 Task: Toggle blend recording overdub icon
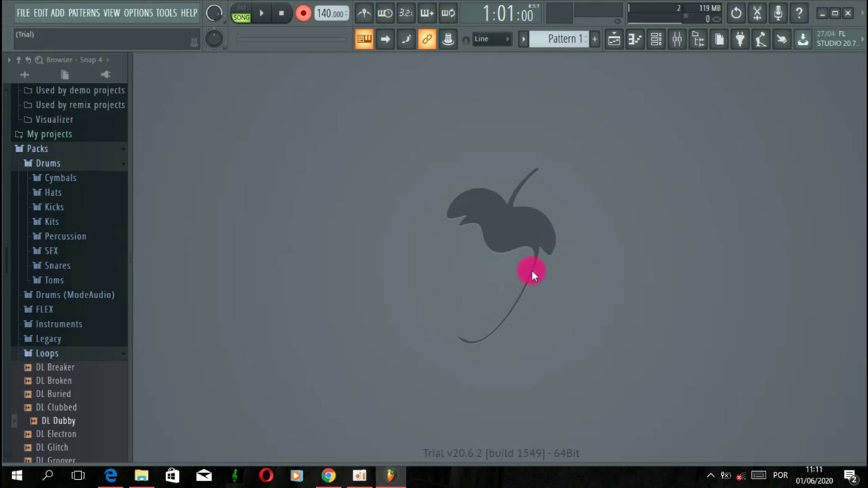click(427, 13)
